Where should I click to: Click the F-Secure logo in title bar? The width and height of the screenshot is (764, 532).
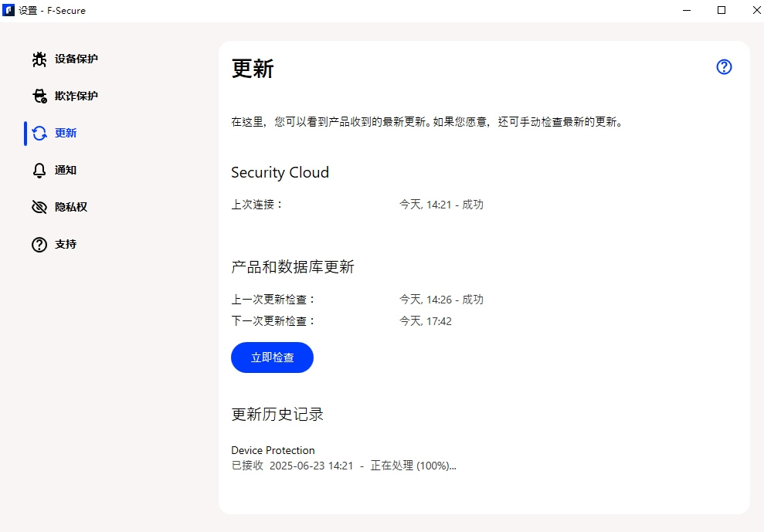pyautogui.click(x=8, y=10)
